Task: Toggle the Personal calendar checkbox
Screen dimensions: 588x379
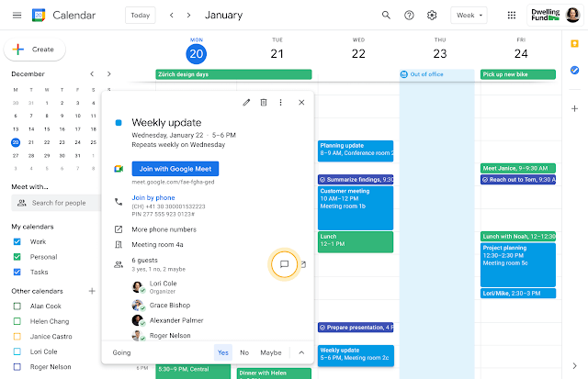Action: (x=17, y=257)
